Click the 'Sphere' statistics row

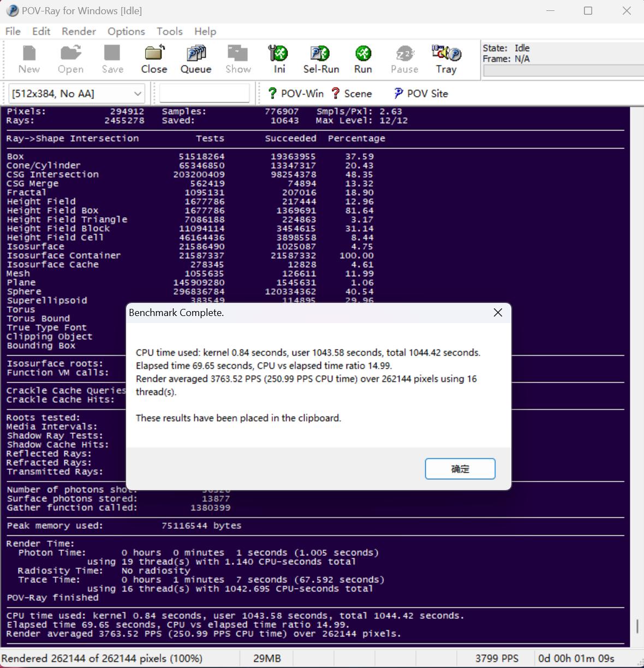[190, 291]
